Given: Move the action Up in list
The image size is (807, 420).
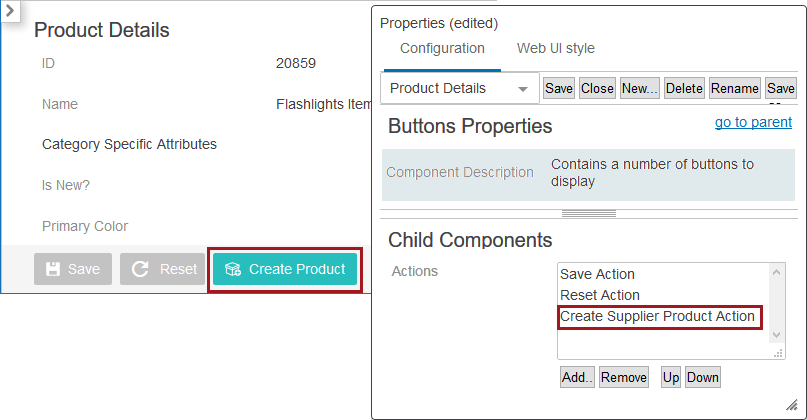Looking at the screenshot, I should [669, 377].
